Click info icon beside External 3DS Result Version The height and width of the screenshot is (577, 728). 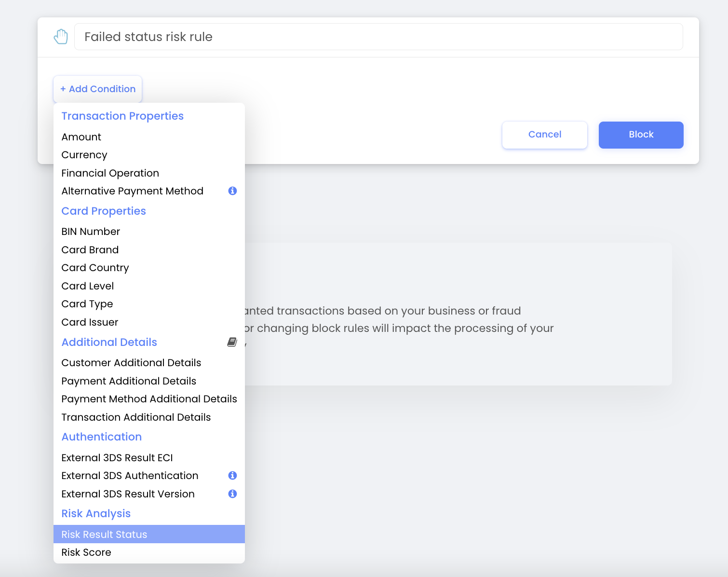[232, 494]
